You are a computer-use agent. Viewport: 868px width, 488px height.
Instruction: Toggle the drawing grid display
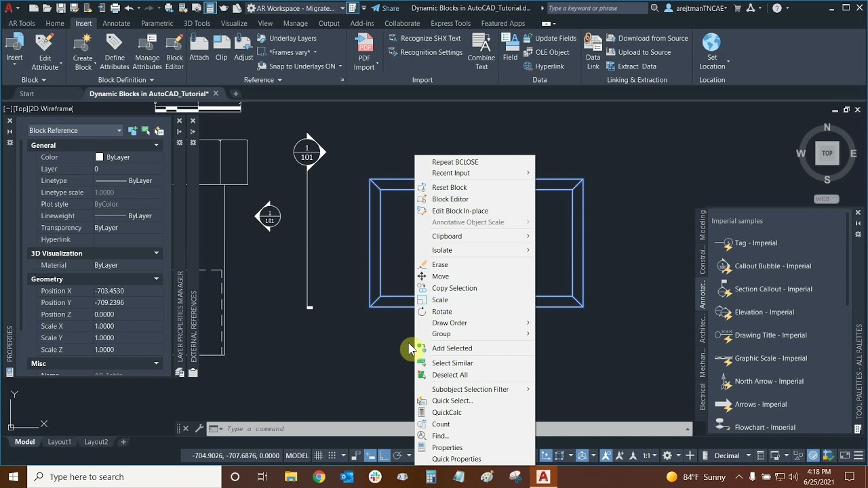[318, 455]
